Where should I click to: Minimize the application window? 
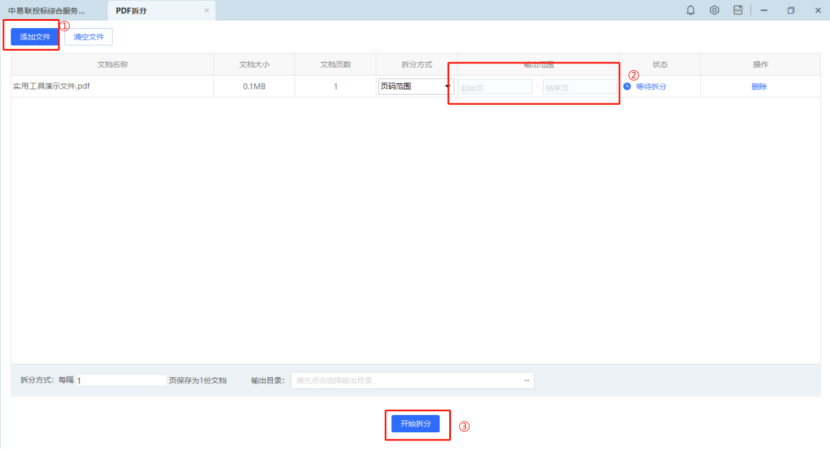click(x=764, y=10)
